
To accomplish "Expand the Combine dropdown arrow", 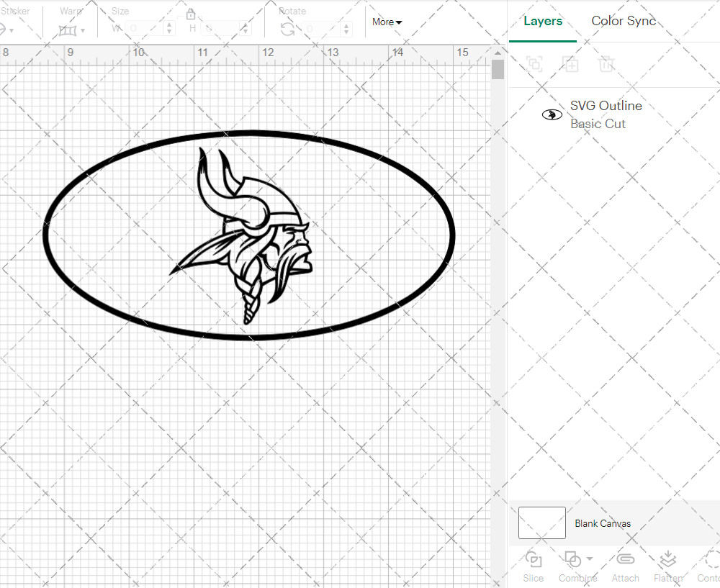I will tap(590, 559).
